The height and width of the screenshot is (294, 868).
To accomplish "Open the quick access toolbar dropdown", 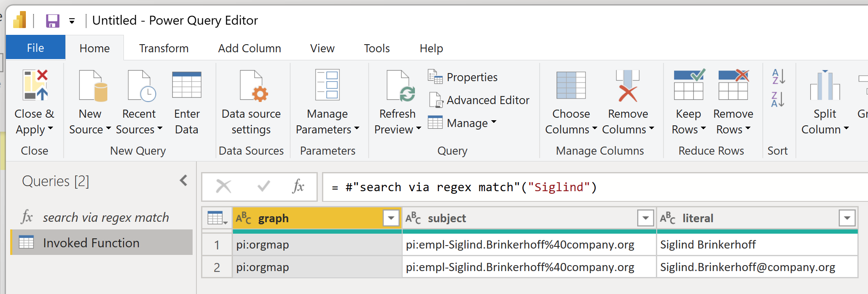I will point(72,21).
